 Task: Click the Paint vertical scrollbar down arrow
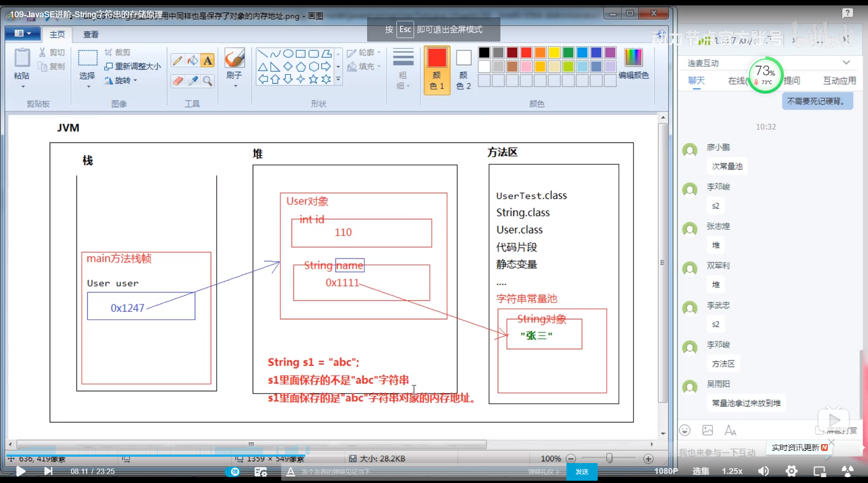[663, 434]
